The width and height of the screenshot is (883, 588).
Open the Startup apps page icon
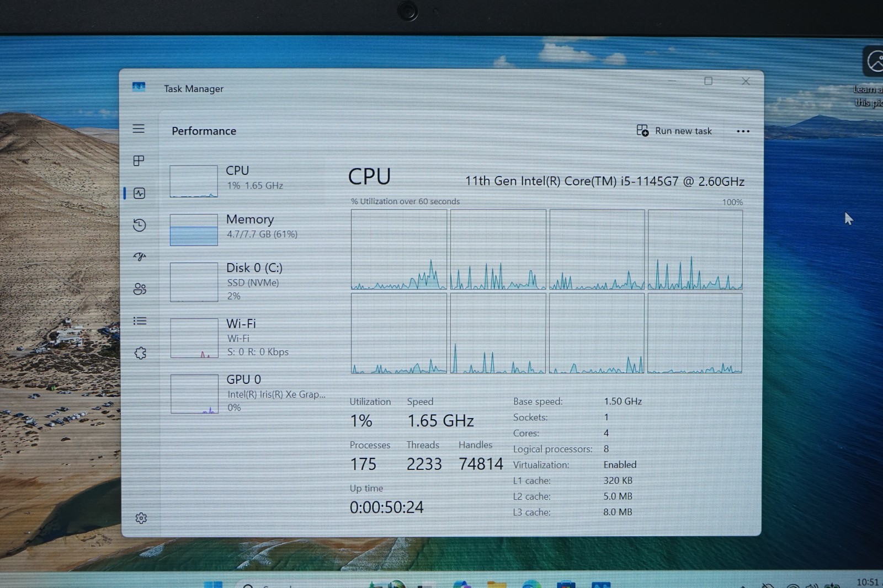pyautogui.click(x=140, y=256)
